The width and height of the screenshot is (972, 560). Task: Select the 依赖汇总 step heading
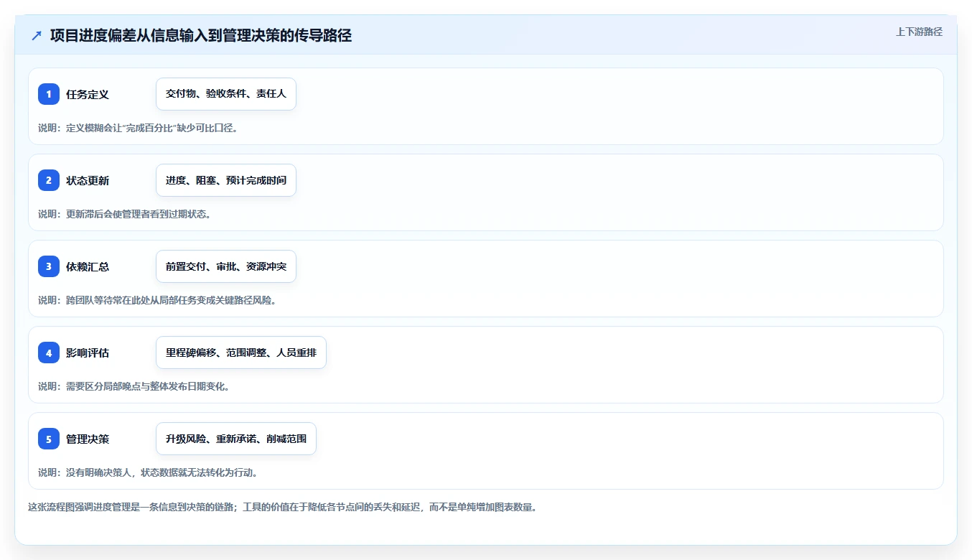pyautogui.click(x=88, y=266)
